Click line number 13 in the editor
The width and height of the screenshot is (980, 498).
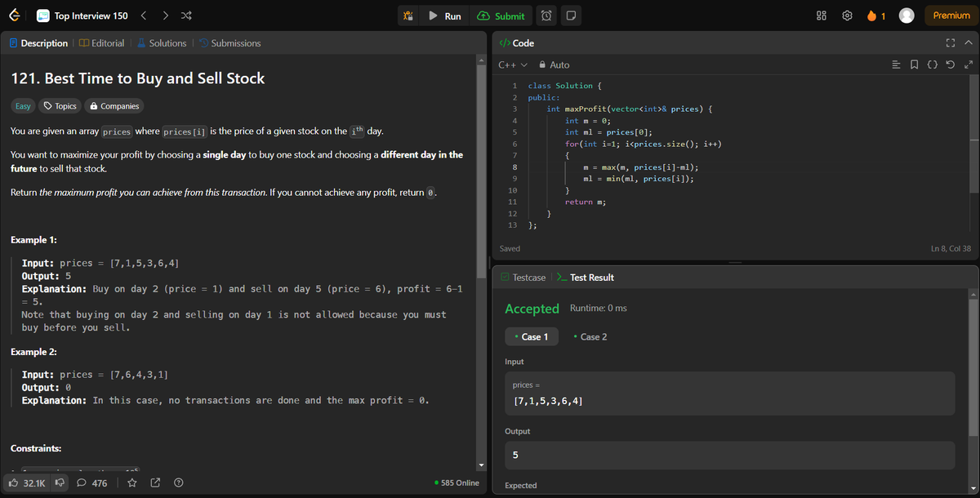click(x=512, y=225)
